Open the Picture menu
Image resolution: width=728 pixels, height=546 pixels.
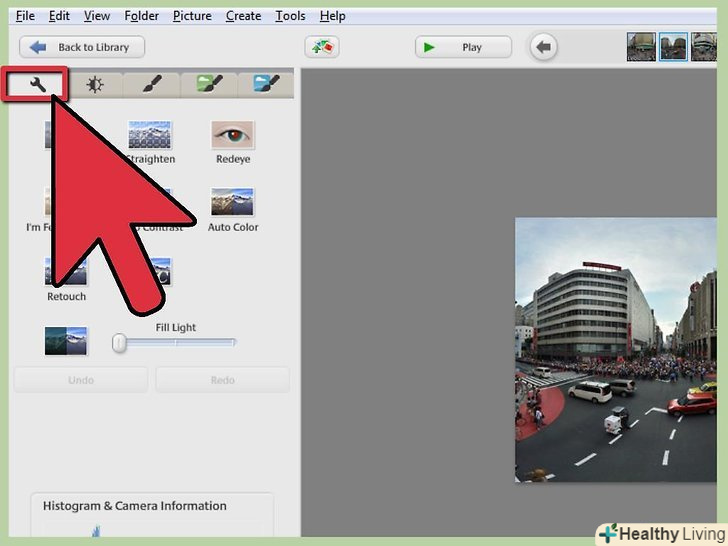click(191, 16)
